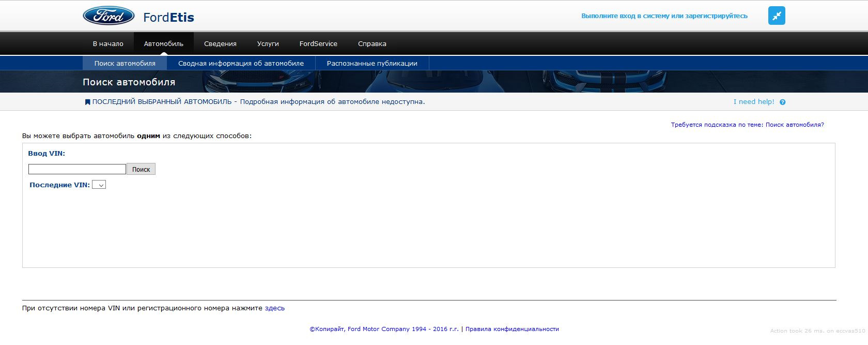Select the Автомобиль menu item
The image size is (868, 345).
coord(164,44)
